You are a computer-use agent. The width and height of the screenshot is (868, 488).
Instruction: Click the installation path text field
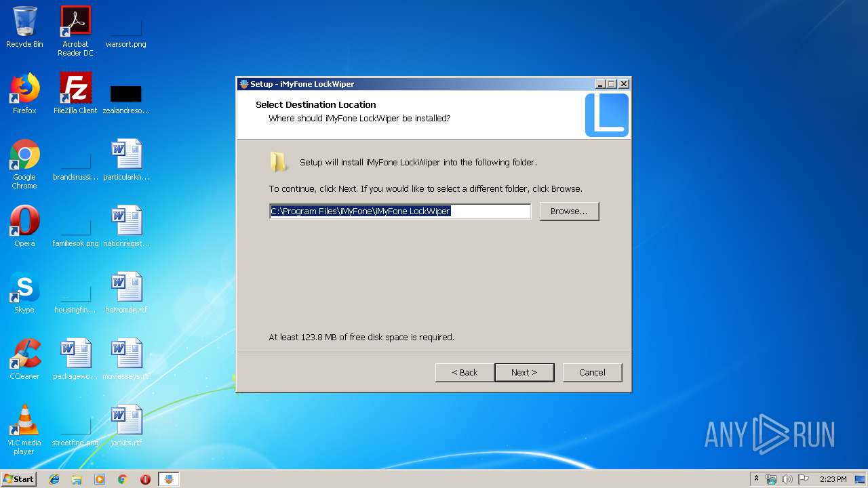[400, 211]
